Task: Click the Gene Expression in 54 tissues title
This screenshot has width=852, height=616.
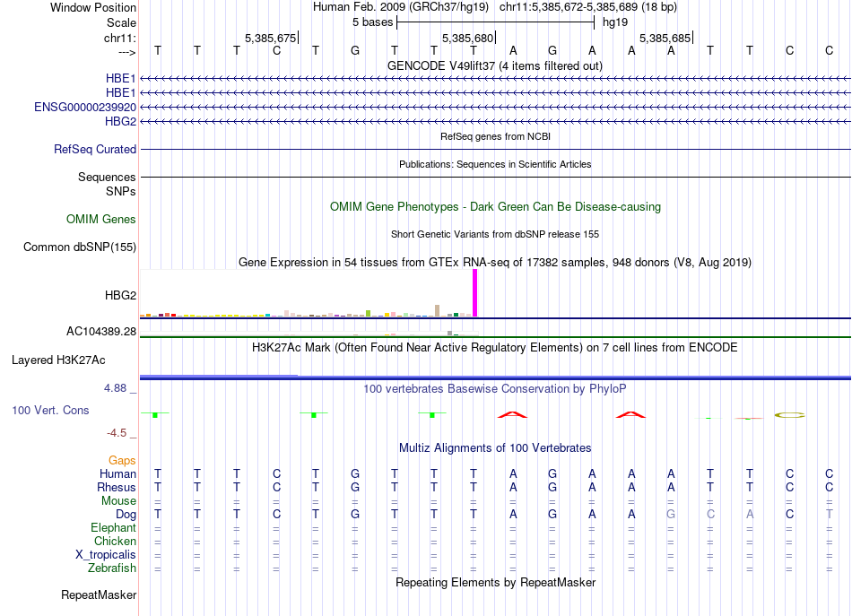Action: click(495, 263)
